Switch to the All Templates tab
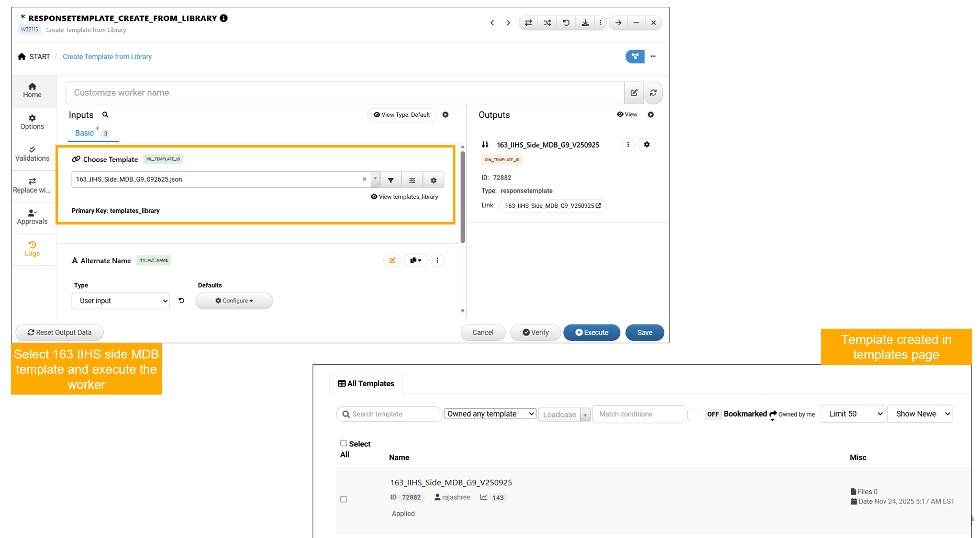 (366, 384)
